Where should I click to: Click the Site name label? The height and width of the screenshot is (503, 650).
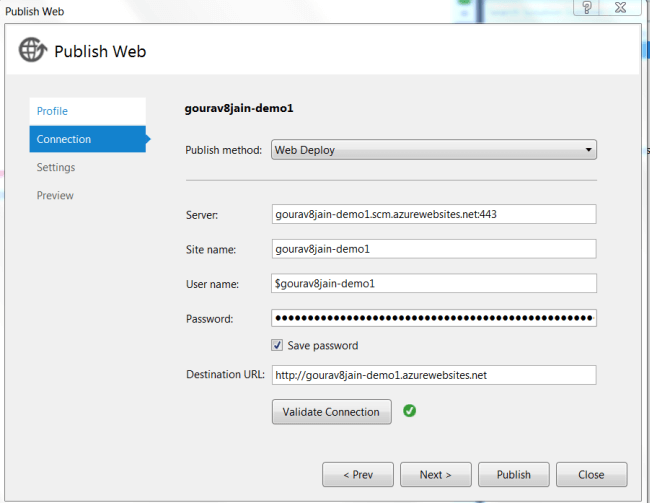[x=211, y=250]
